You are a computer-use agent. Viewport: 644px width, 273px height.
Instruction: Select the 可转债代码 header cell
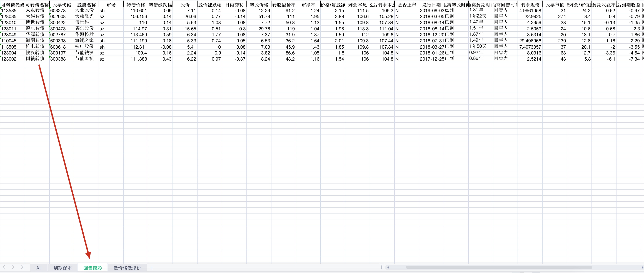(13, 4)
